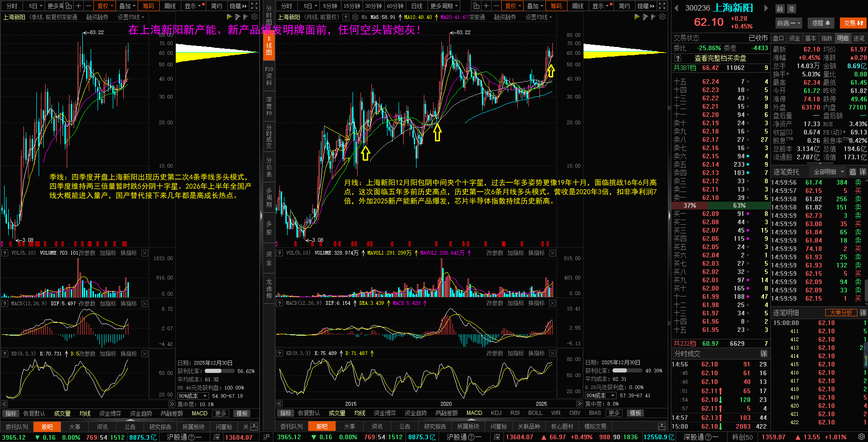The width and height of the screenshot is (868, 442).
Task: Lock the right chart with padlock icon
Action: pyautogui.click(x=476, y=6)
